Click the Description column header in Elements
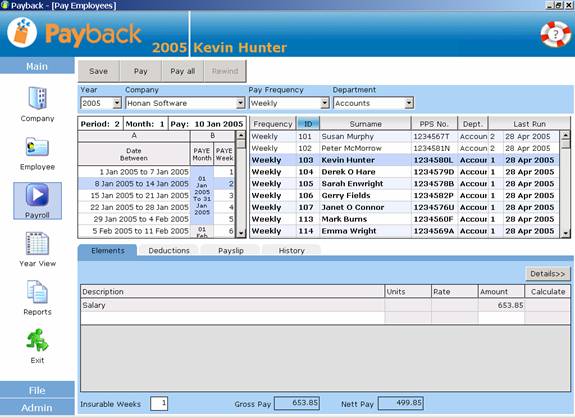This screenshot has height=418, width=575. (x=232, y=292)
